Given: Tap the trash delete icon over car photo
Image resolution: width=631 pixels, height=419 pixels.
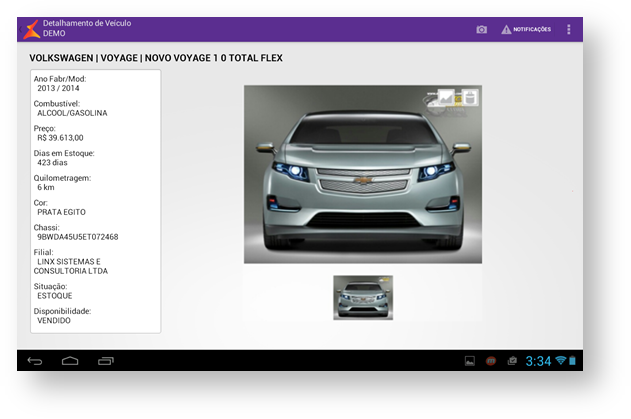Looking at the screenshot, I should pyautogui.click(x=470, y=97).
